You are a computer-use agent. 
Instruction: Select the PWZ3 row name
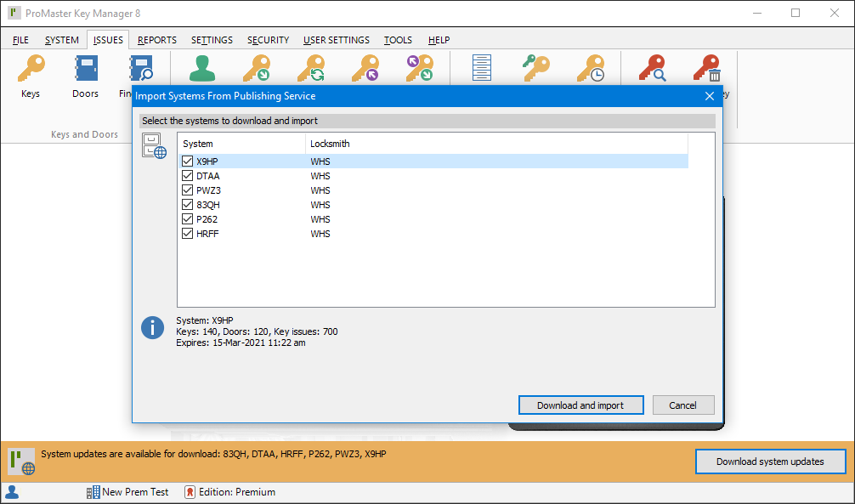[x=209, y=190]
